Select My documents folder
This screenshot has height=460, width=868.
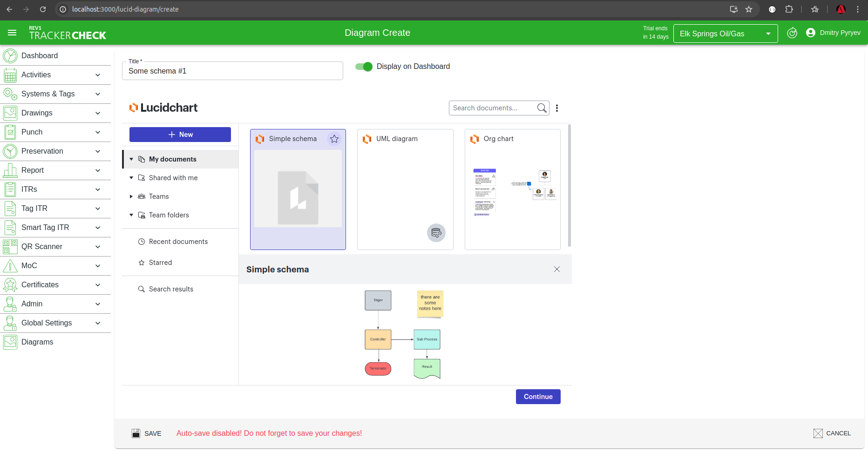click(181, 159)
